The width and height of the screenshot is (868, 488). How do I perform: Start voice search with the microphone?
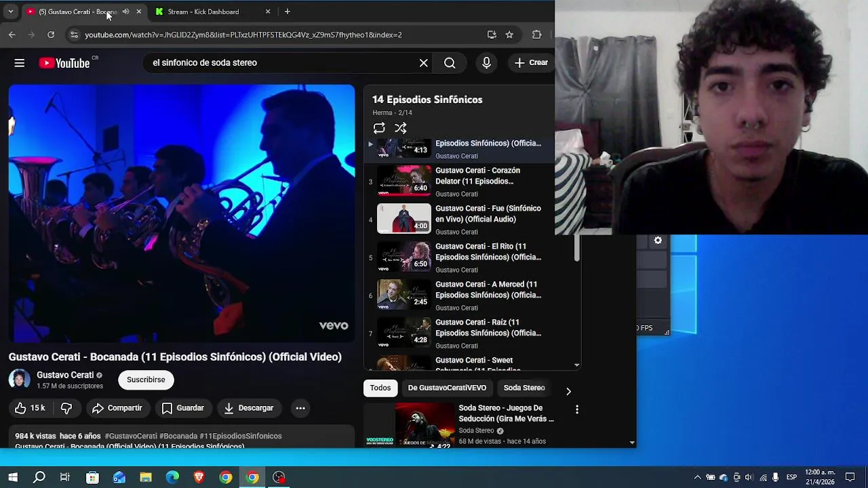pos(486,63)
